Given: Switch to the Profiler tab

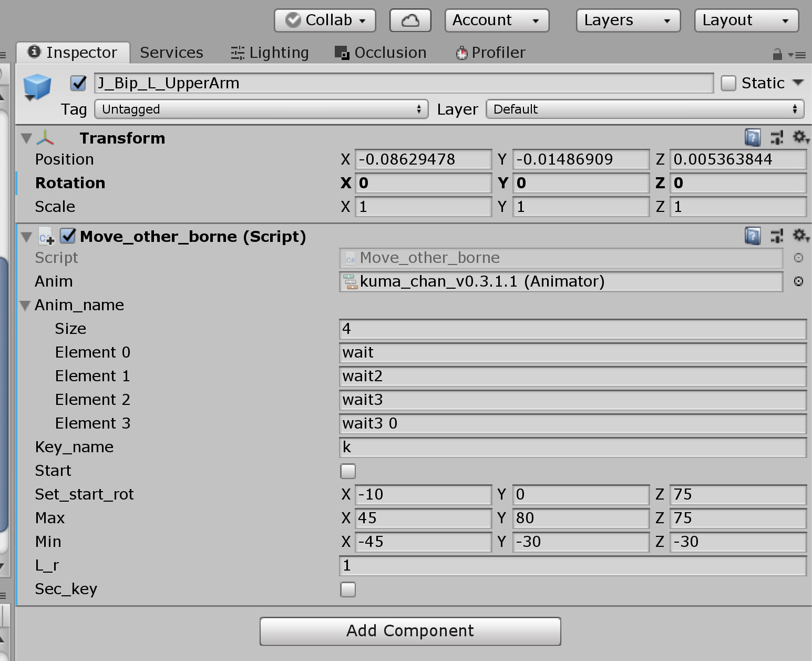Looking at the screenshot, I should 490,53.
